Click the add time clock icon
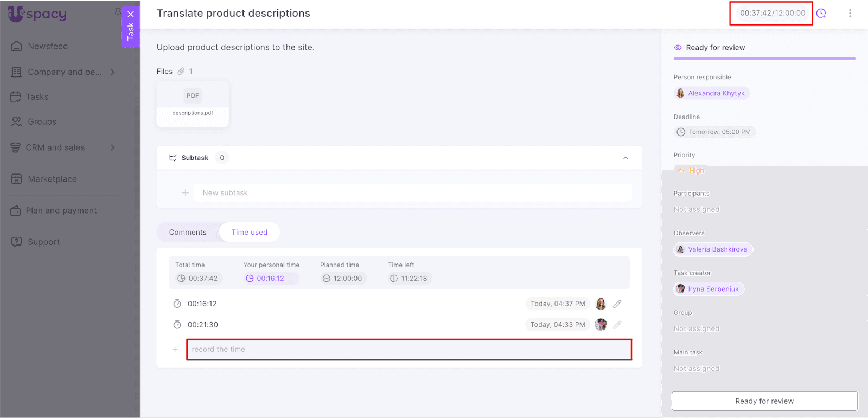Image resolution: width=868 pixels, height=419 pixels. click(x=821, y=14)
